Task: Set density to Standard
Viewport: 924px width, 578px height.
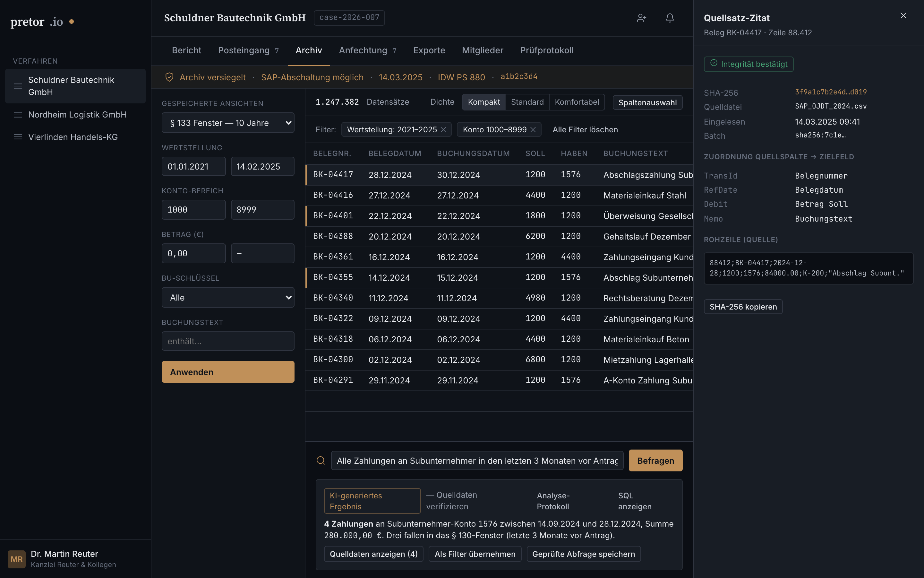Action: click(x=527, y=102)
